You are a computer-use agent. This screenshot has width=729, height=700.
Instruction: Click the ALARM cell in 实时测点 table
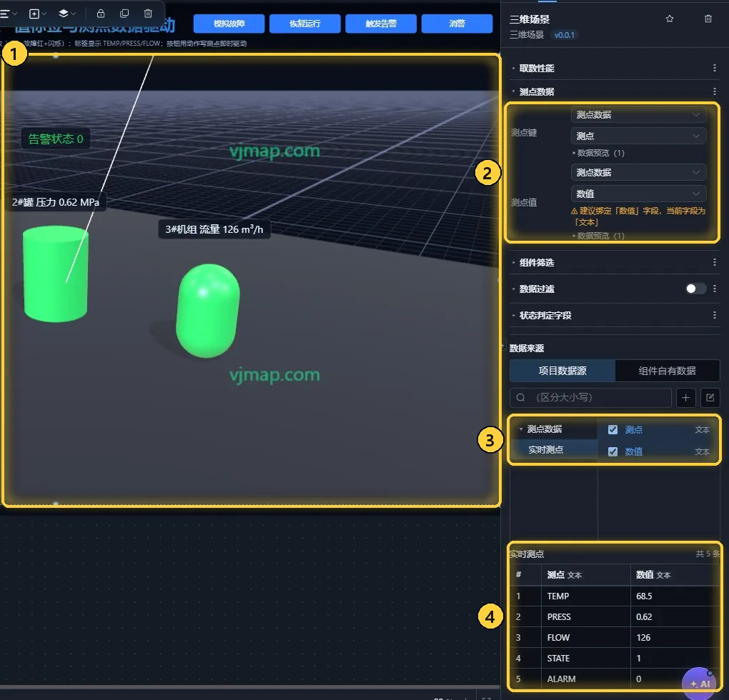[x=585, y=679]
